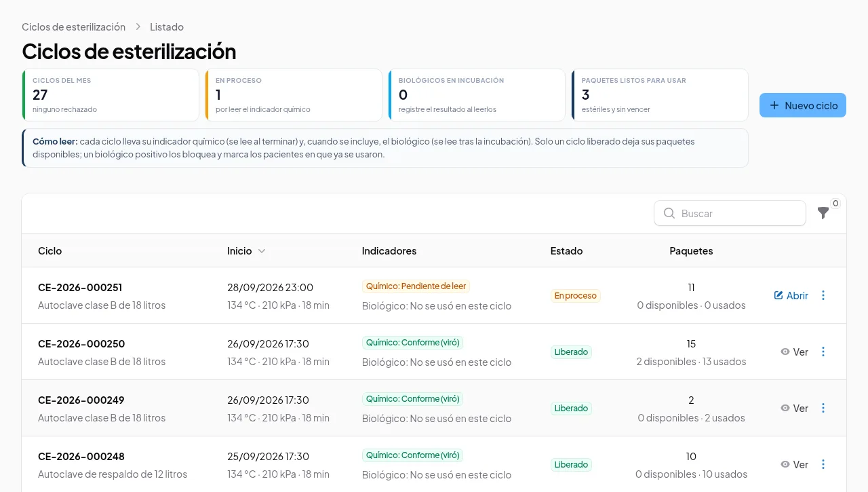Click 0 disponibles · 10 usados
Screen dimensions: 868x492
(x=691, y=474)
